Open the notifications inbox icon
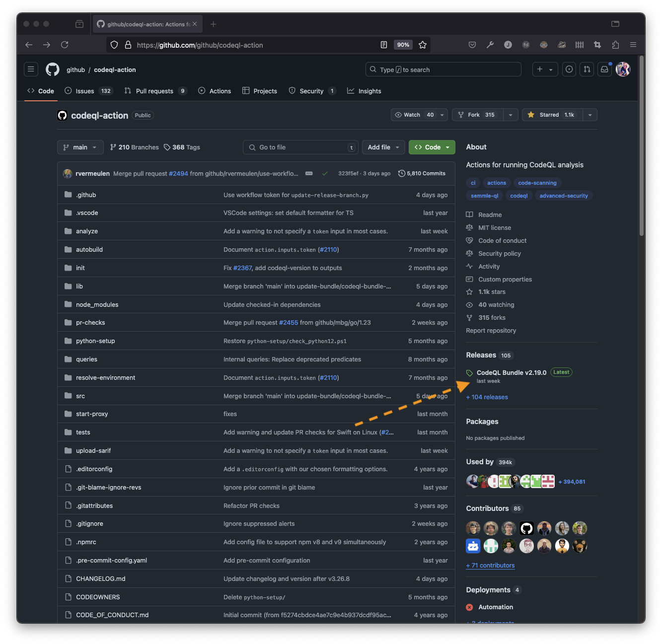662x644 pixels. [604, 70]
